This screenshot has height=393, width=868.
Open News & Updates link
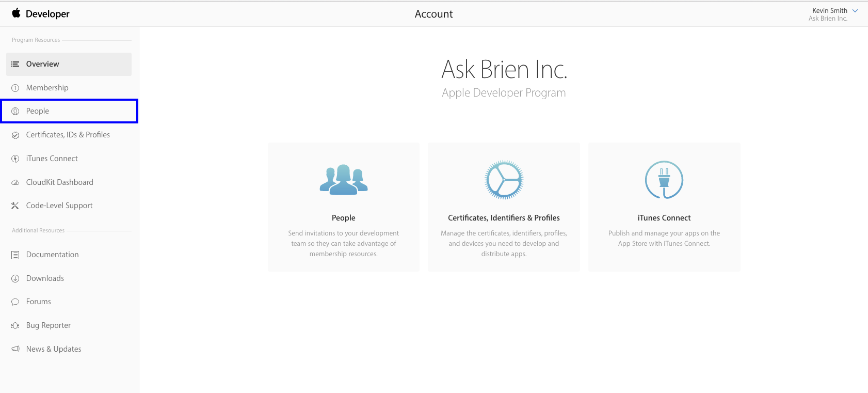point(69,349)
